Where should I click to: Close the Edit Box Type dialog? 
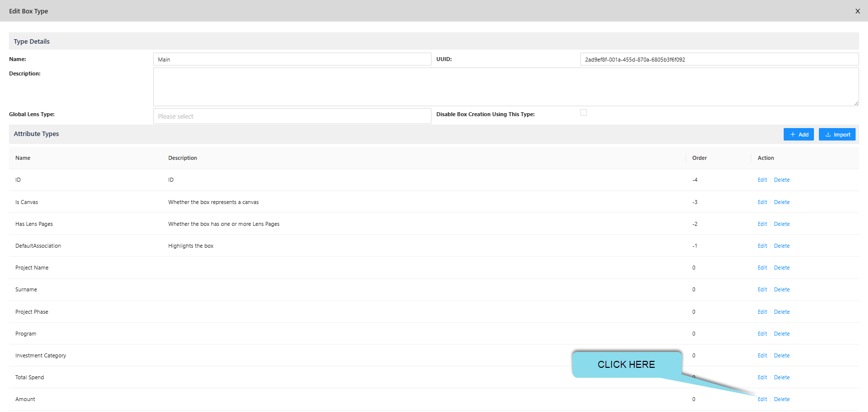click(858, 11)
